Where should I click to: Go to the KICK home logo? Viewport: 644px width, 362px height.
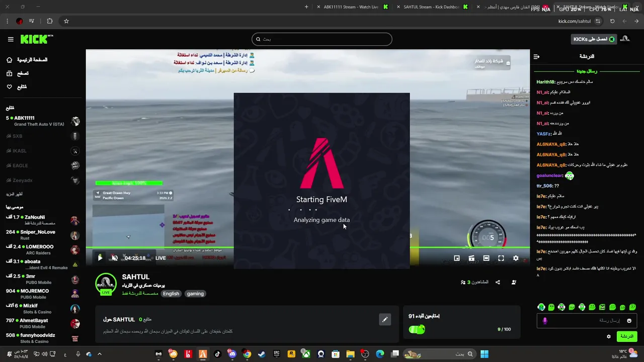click(x=37, y=39)
